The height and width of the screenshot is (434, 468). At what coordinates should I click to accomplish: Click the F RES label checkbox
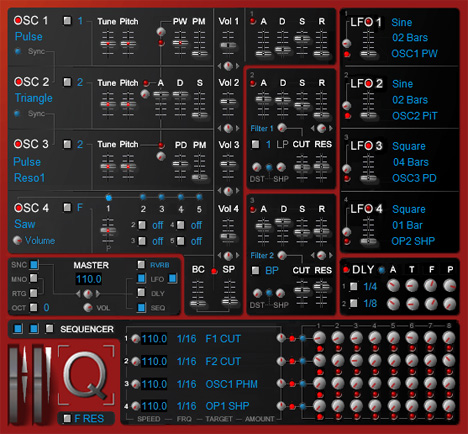click(x=67, y=418)
